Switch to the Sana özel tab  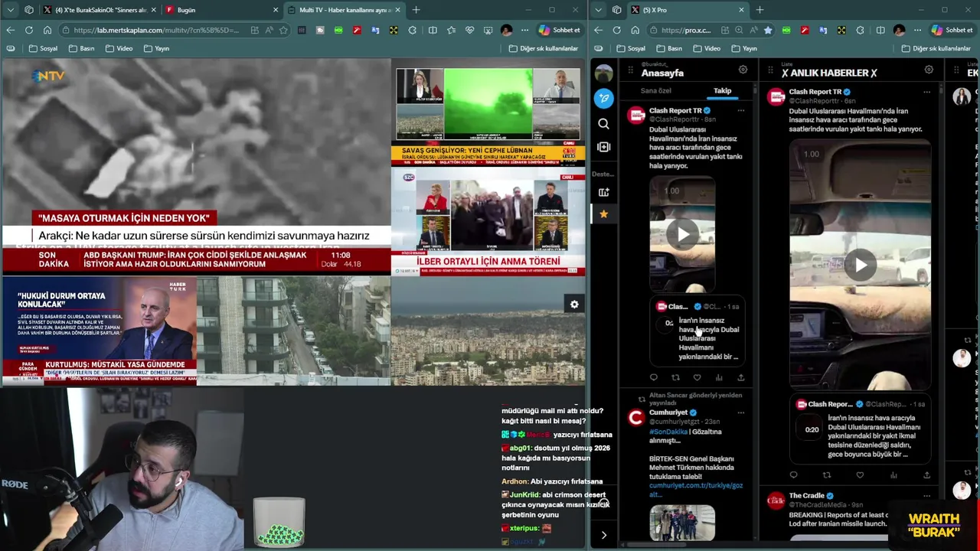click(x=655, y=90)
